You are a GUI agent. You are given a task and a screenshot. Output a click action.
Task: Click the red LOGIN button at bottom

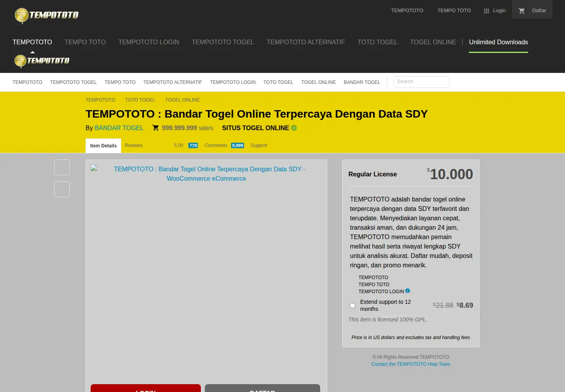[146, 388]
